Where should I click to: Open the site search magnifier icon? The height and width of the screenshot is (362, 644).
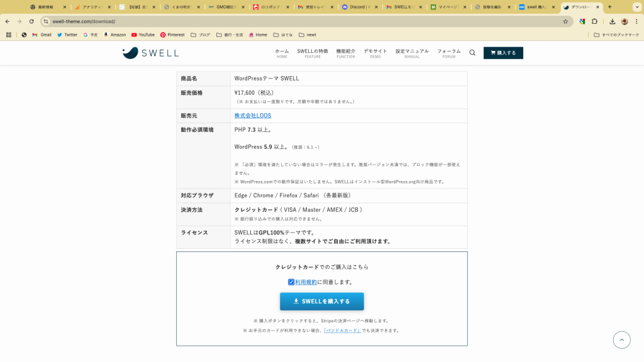pos(472,53)
